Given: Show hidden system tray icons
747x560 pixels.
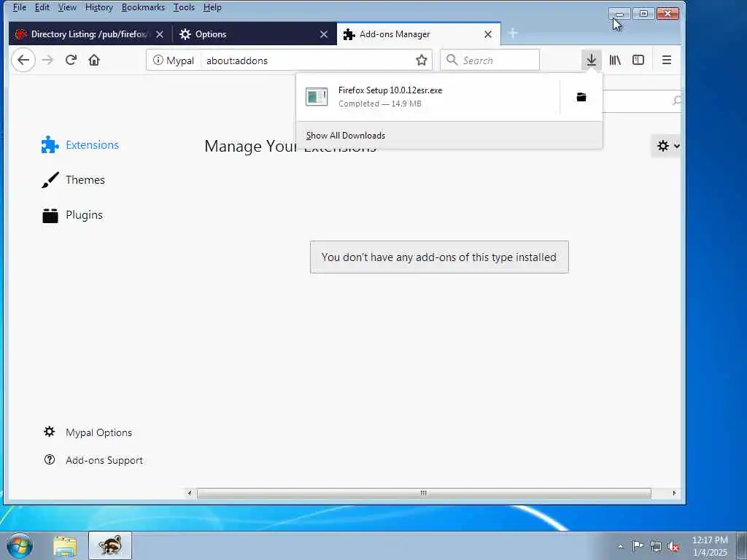Looking at the screenshot, I should tap(620, 546).
